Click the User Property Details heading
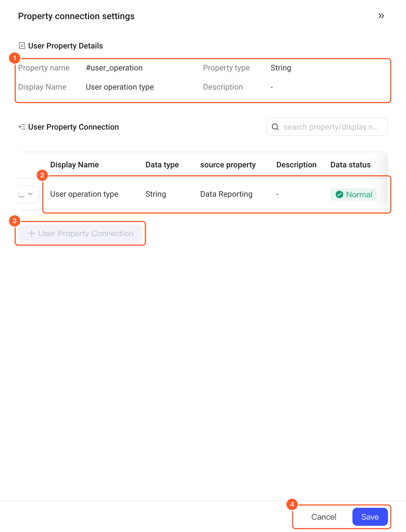 65,46
